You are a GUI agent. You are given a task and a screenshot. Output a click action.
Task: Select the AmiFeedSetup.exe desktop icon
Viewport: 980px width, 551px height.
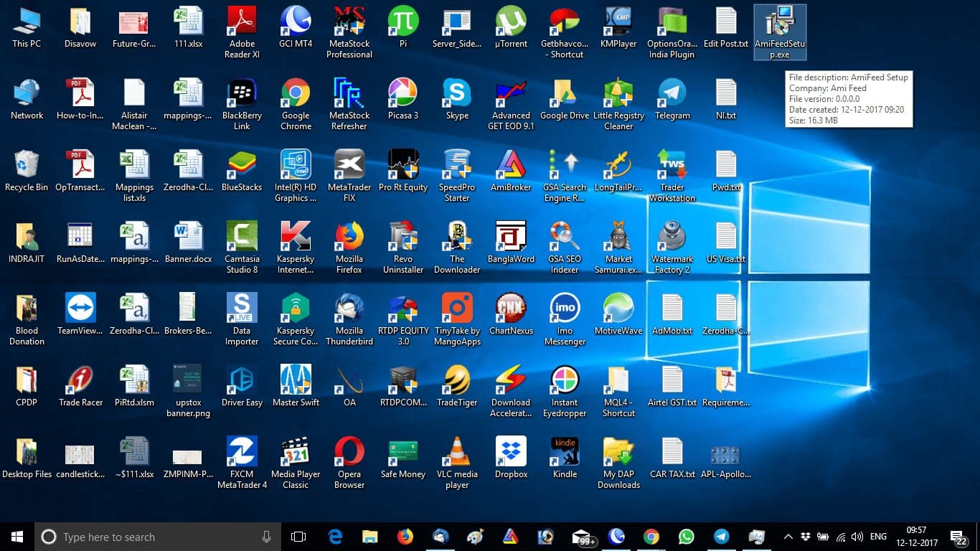pyautogui.click(x=780, y=32)
